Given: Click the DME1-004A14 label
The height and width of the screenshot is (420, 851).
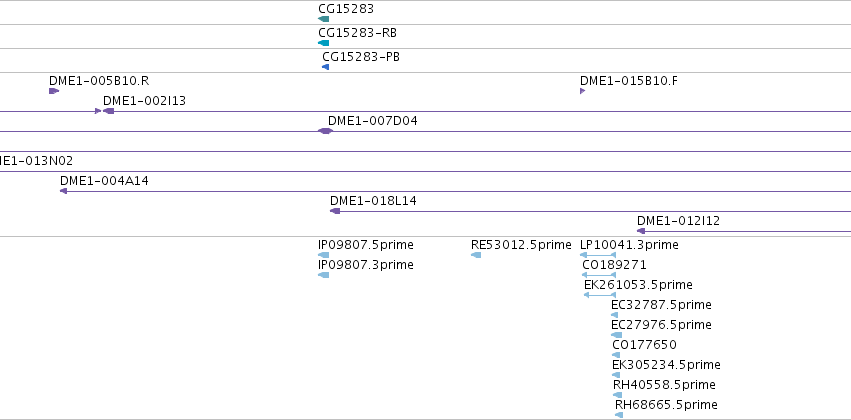Looking at the screenshot, I should click(x=104, y=181).
